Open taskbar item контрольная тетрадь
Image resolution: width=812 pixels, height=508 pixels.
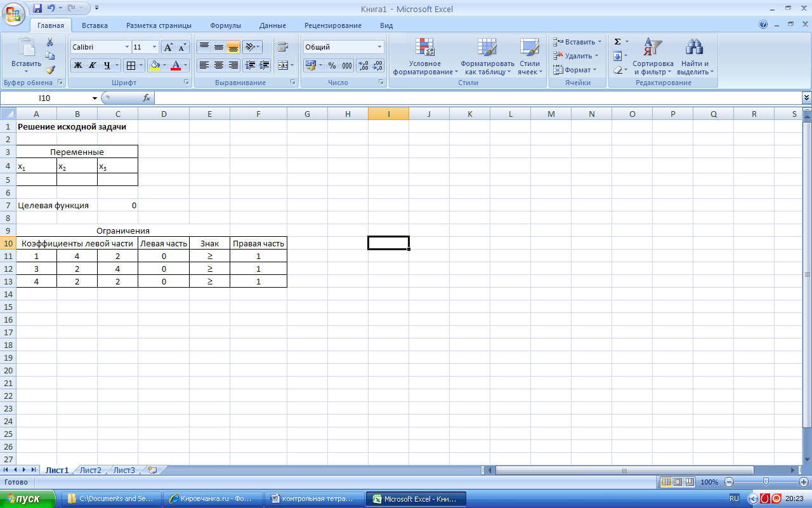(315, 499)
